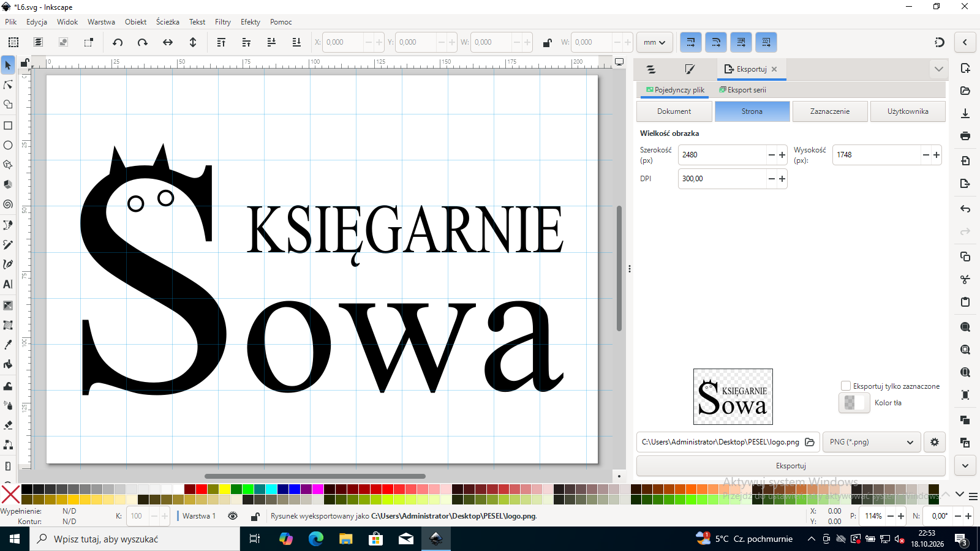Open the color palette menu icon
This screenshot has height=551, width=980.
pos(973,496)
